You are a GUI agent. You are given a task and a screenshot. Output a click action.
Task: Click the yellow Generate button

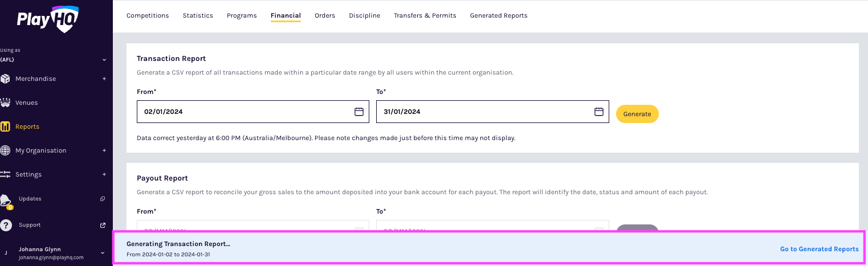pos(637,114)
